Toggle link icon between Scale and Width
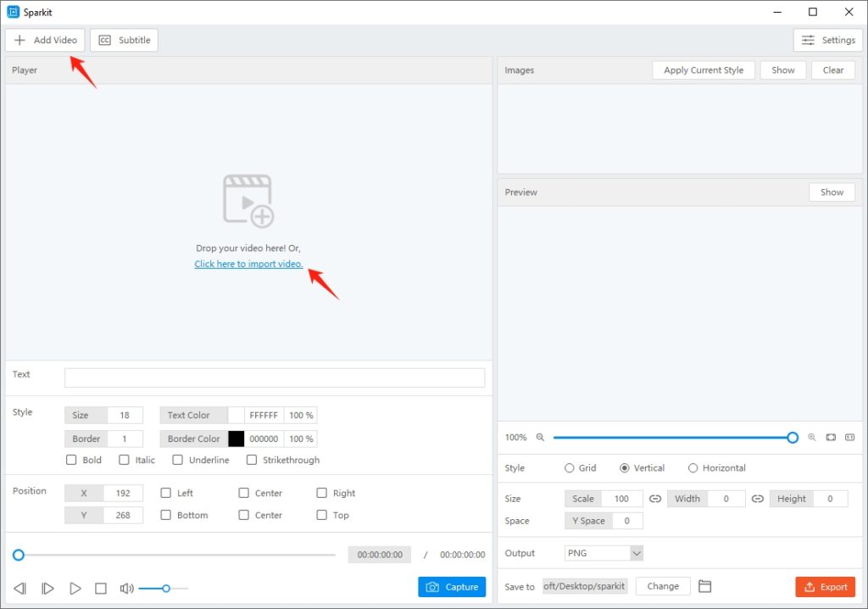Viewport: 868px width, 609px height. click(x=655, y=499)
